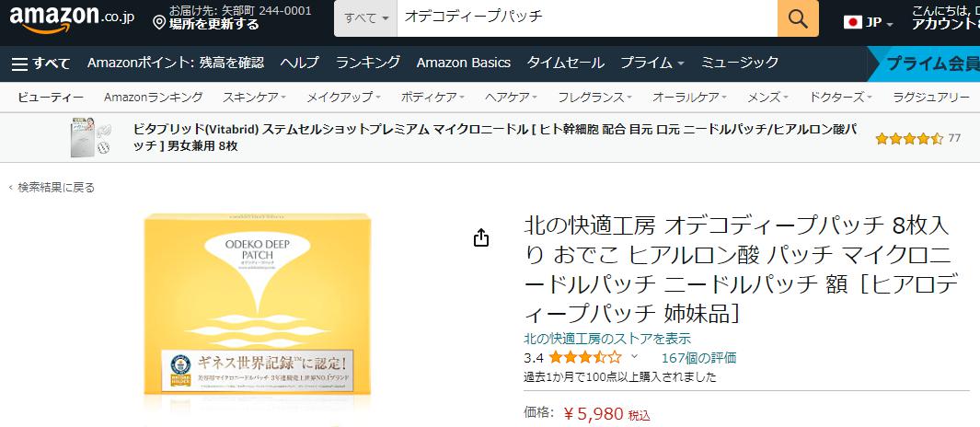
Task: Click the Amazon.co.jp logo
Action: 72,18
